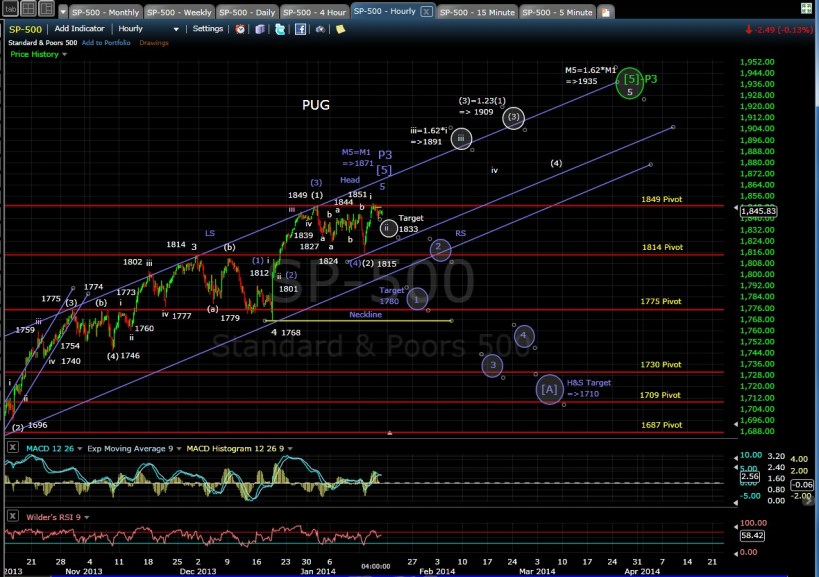Viewport: 819px width, 577px height.
Task: Click the PUG text annotation
Action: click(316, 105)
